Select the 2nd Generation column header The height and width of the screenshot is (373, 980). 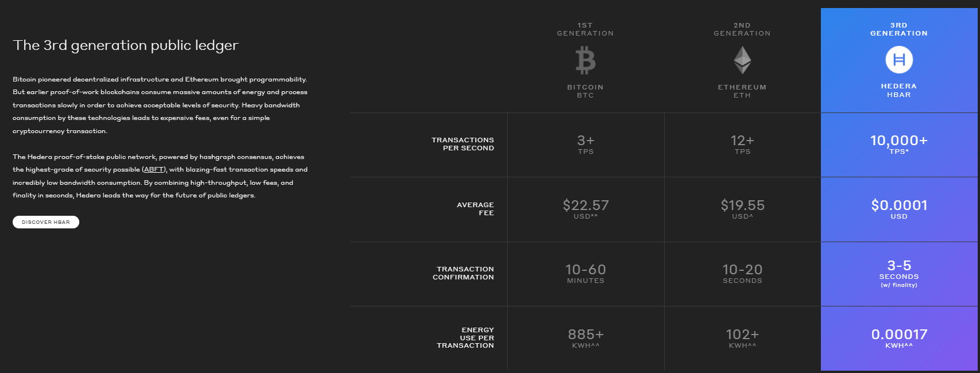click(x=742, y=29)
